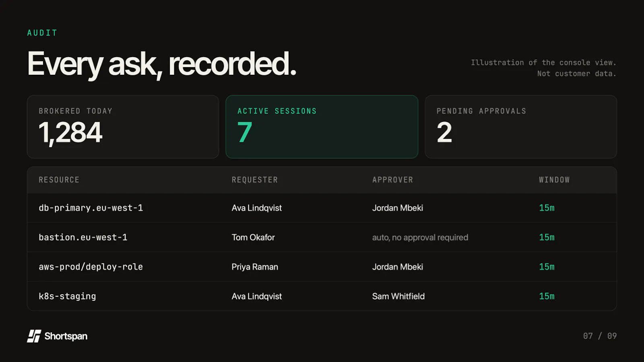The width and height of the screenshot is (644, 362).
Task: Open the k8s-staging resource entry
Action: 67,296
